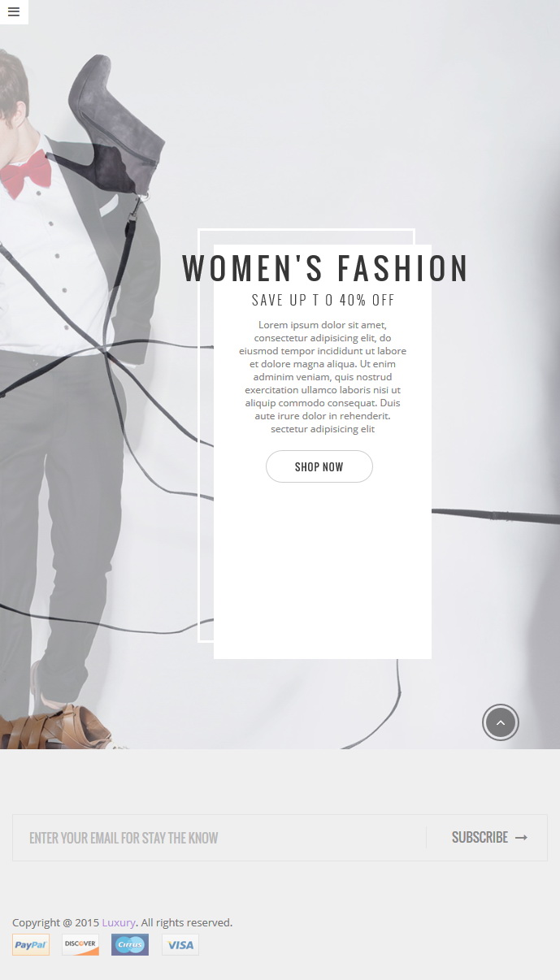Click the blank area of white promo card
The height and width of the screenshot is (980, 560).
coord(323,569)
